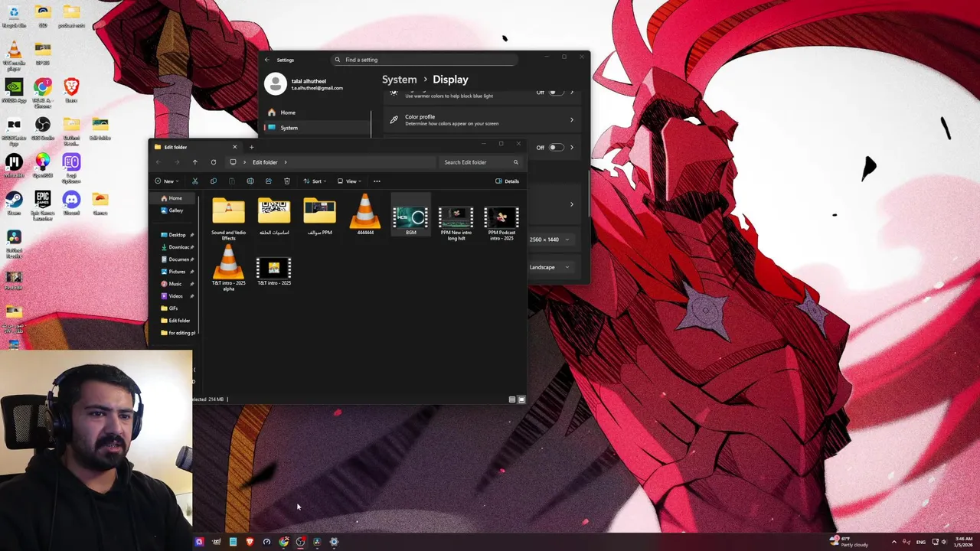Open the New dropdown in Explorer
This screenshot has width=980, height=551.
(167, 181)
